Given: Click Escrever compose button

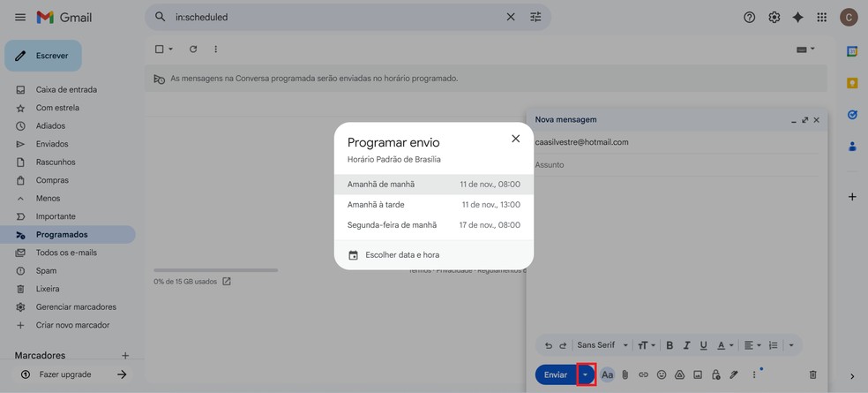Looking at the screenshot, I should click(43, 56).
